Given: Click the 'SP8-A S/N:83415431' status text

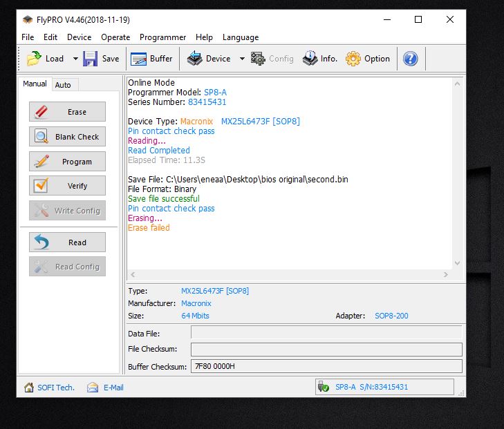Looking at the screenshot, I should pos(371,387).
